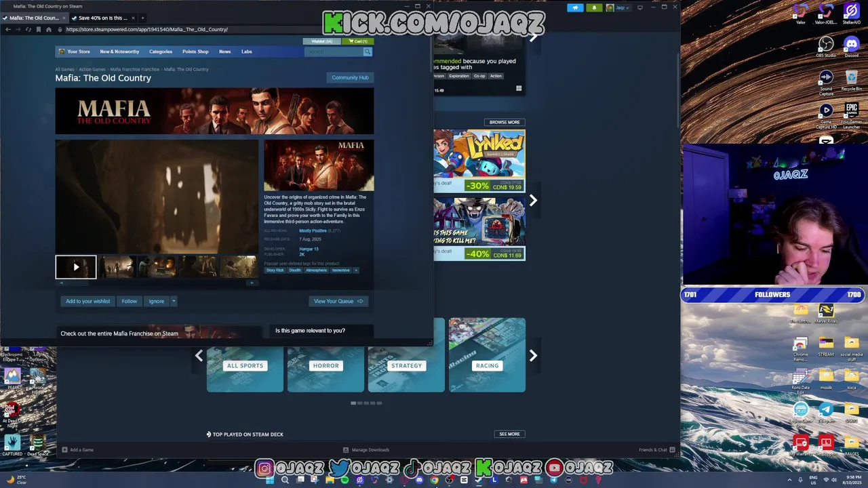
Task: Click the Windows Start button on the taskbar
Action: (x=270, y=480)
